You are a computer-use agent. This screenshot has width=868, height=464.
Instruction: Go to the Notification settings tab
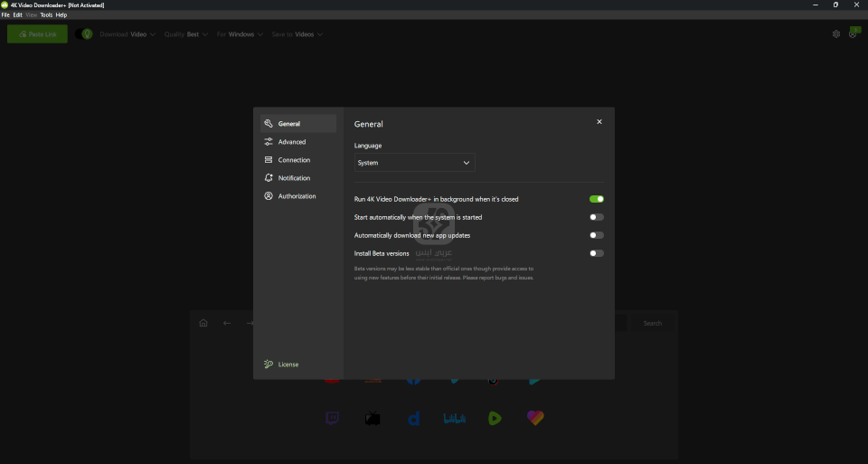point(297,178)
